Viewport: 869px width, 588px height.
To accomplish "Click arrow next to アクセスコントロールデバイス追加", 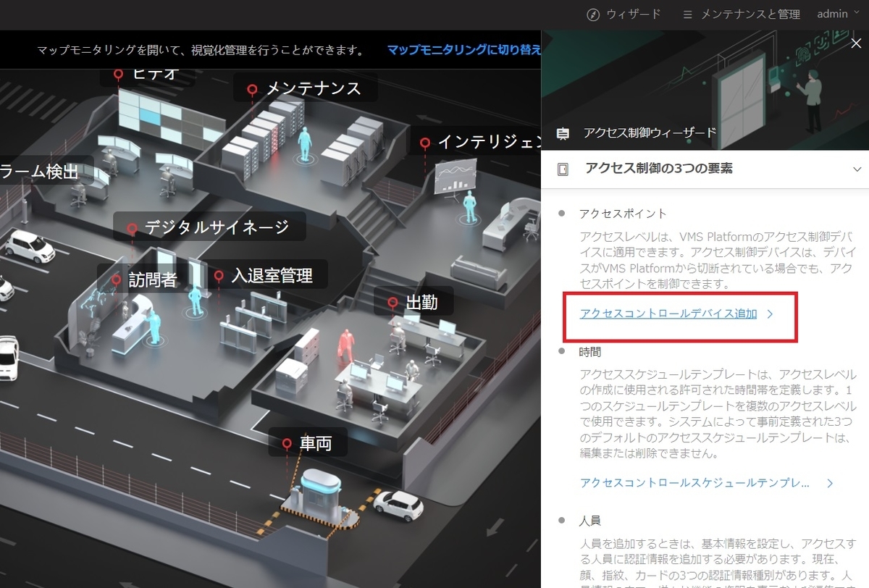I will [x=770, y=314].
